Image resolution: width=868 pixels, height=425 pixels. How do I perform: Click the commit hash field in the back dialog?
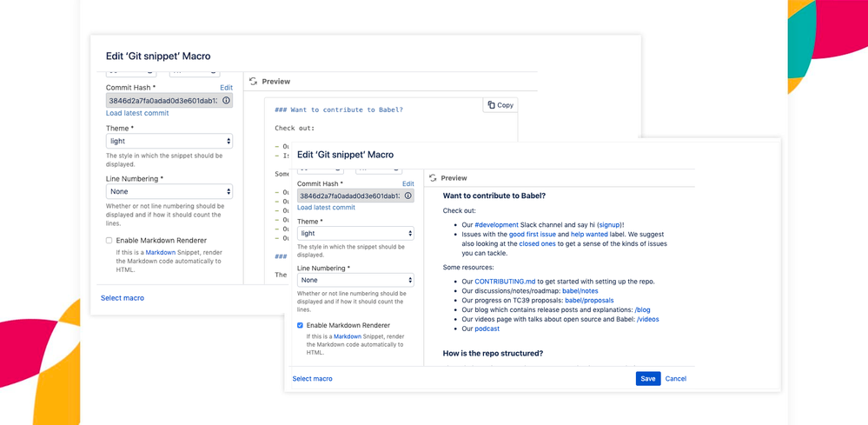pyautogui.click(x=169, y=101)
